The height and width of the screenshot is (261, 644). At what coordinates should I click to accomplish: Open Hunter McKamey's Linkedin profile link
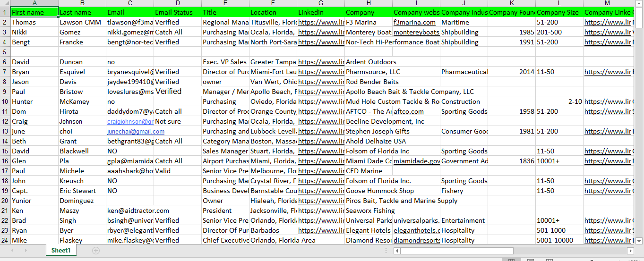point(321,101)
